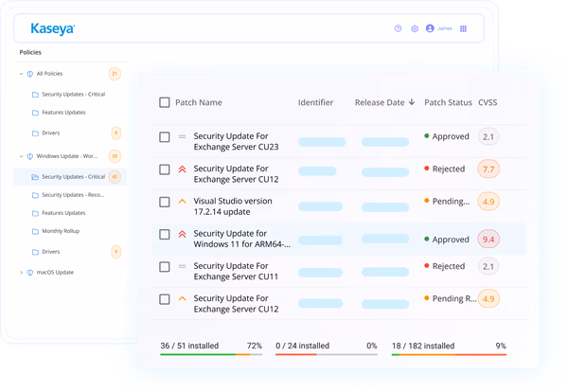
Task: Click CVSS 9.4 score badge
Action: point(488,240)
